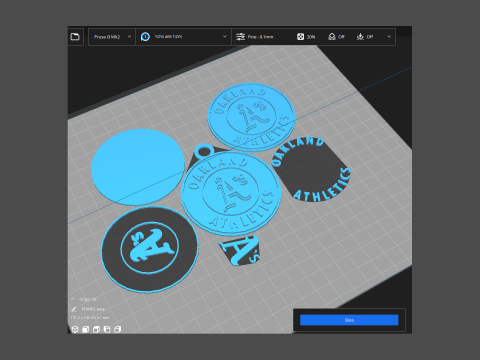This screenshot has height=360, width=480.
Task: Click the infill 20% icon
Action: pos(300,37)
